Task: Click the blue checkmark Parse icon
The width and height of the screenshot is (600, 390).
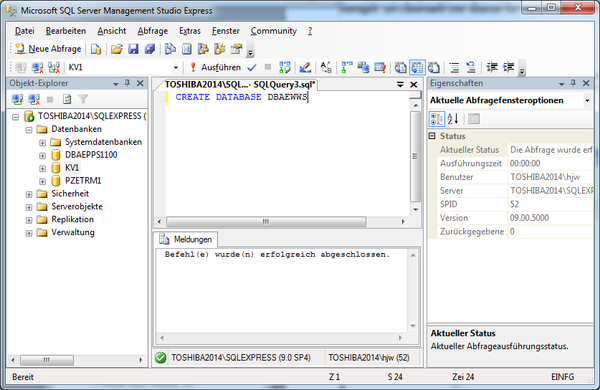Action: click(x=252, y=68)
